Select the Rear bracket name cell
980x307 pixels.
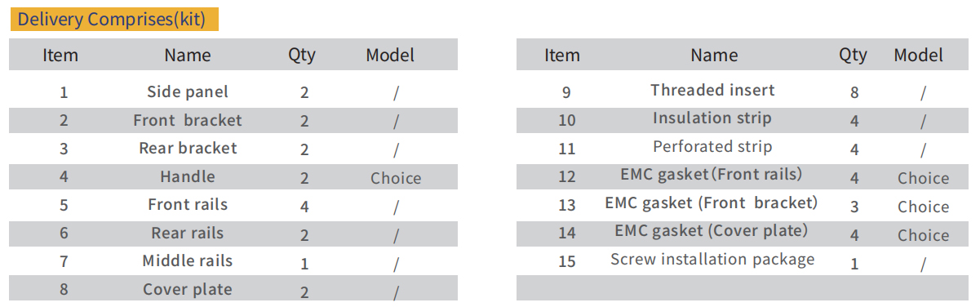pyautogui.click(x=188, y=148)
